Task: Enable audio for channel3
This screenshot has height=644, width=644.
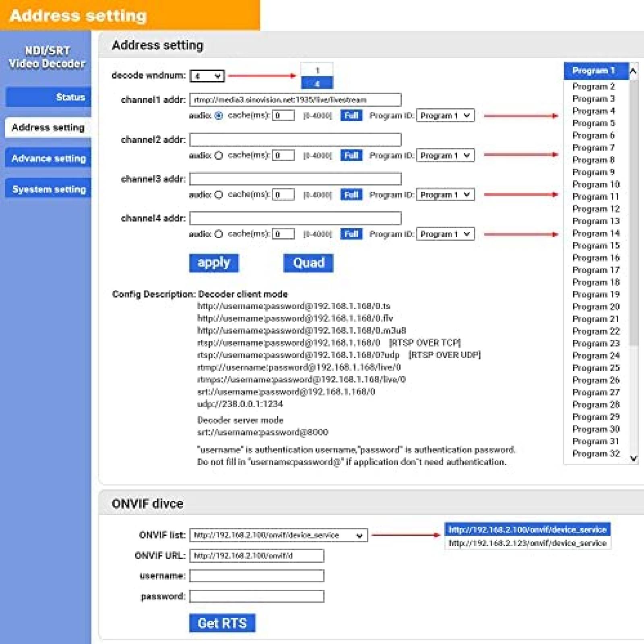Action: tap(218, 194)
